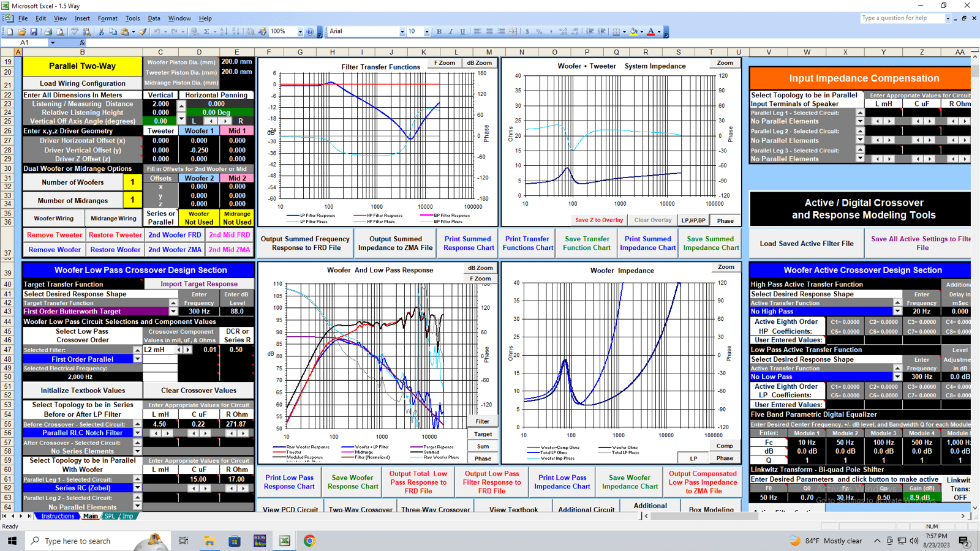Click the AutoSum sigma icon
Screen dimensions: 980x551
click(206, 31)
